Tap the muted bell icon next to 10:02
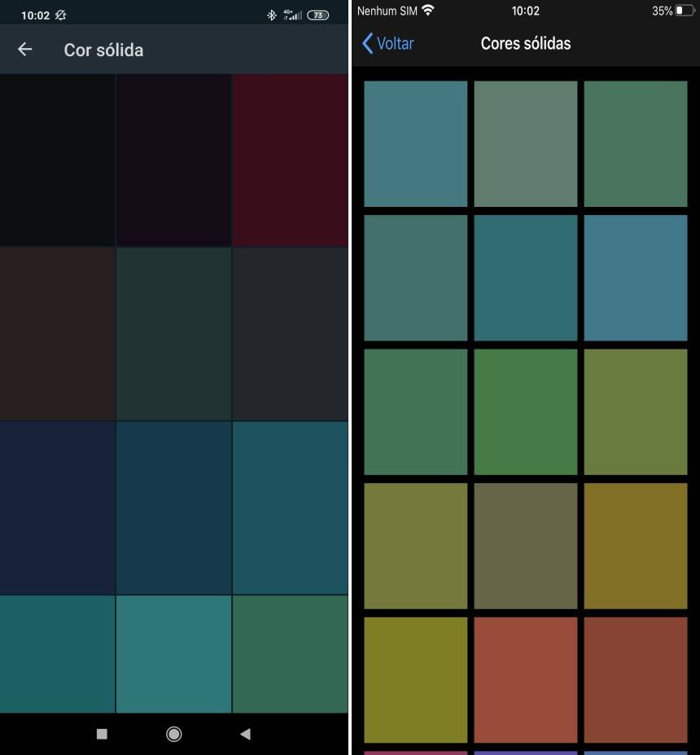700x755 pixels. (60, 15)
